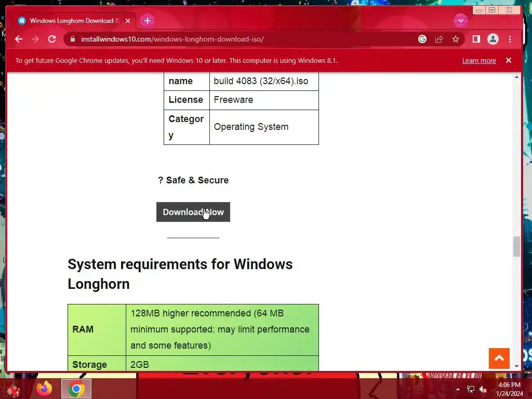
Task: Click the orange scroll-to-top button
Action: (x=499, y=358)
